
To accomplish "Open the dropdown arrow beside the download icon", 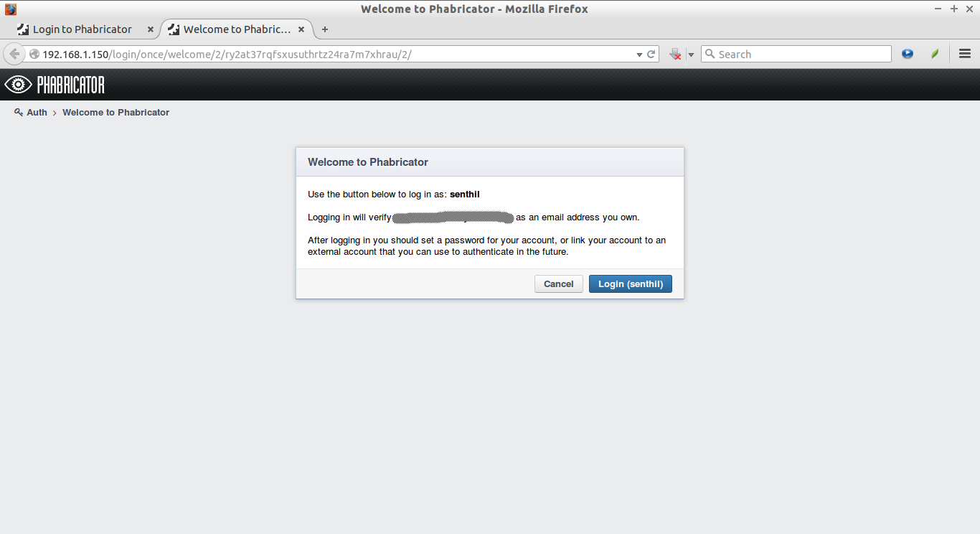I will (x=691, y=55).
